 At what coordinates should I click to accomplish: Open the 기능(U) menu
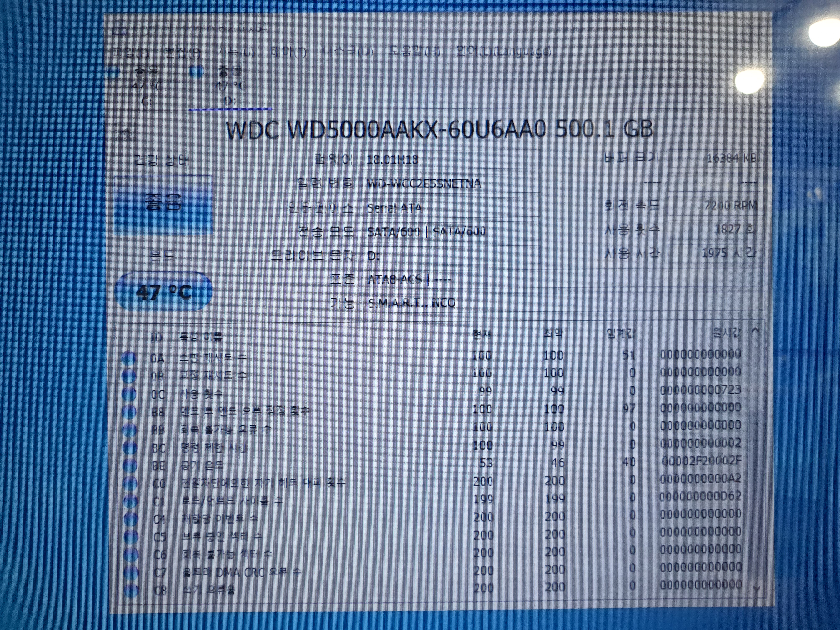tap(235, 52)
